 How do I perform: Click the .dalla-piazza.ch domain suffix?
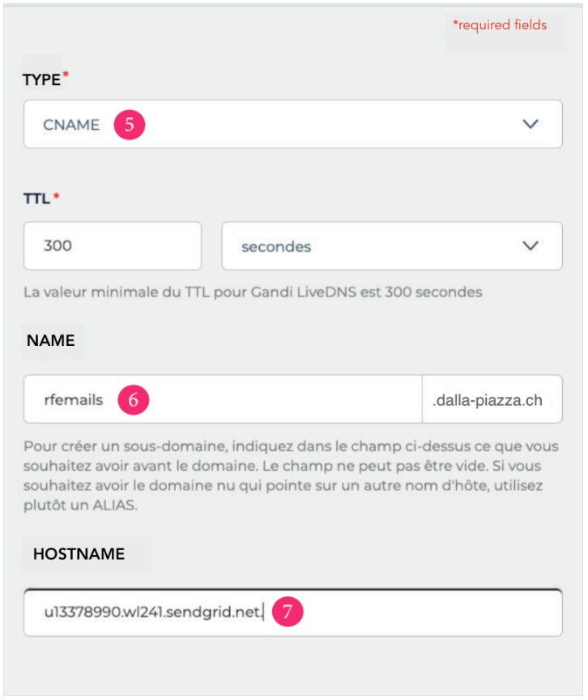coord(488,400)
